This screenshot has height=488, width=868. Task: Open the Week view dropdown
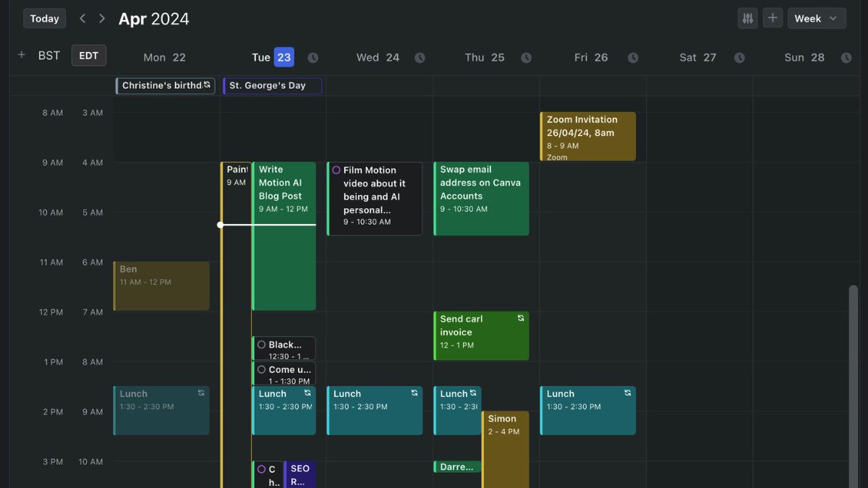pos(816,17)
